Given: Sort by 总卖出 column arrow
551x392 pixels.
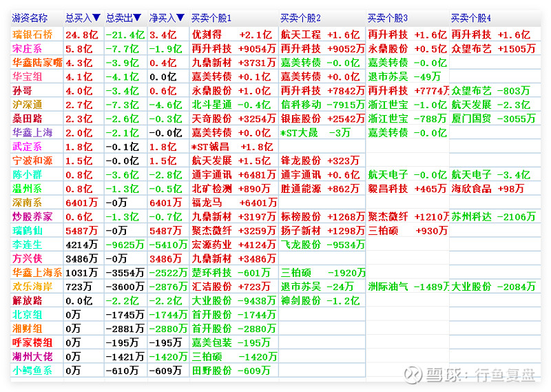Looking at the screenshot, I should coord(137,18).
